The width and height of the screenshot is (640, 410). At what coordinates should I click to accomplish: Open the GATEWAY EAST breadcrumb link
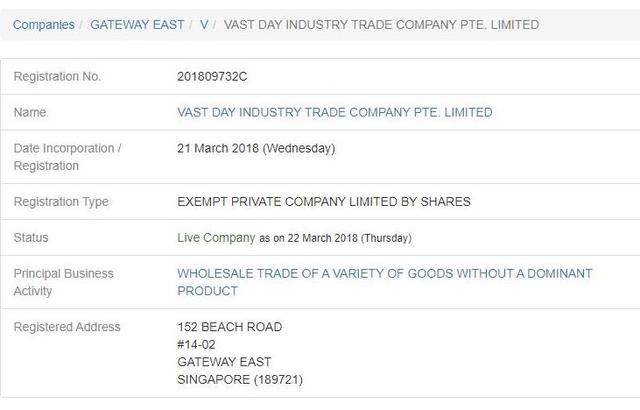137,25
